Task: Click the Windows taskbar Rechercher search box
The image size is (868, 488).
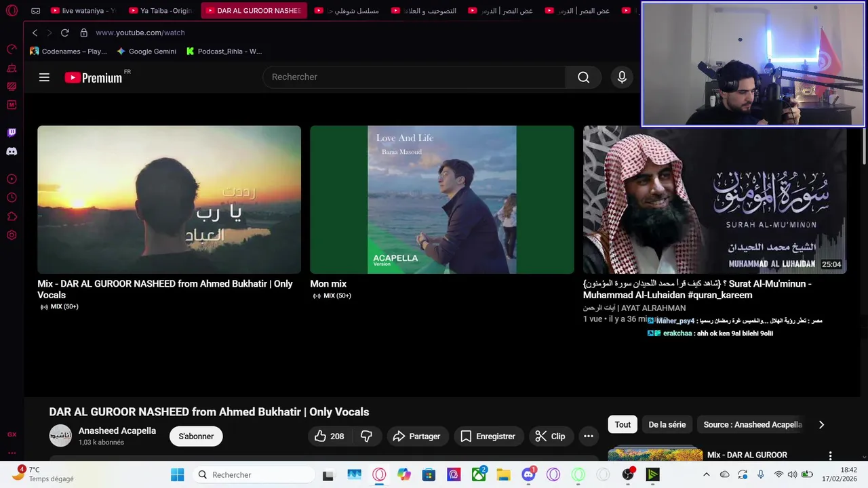Action: click(253, 474)
